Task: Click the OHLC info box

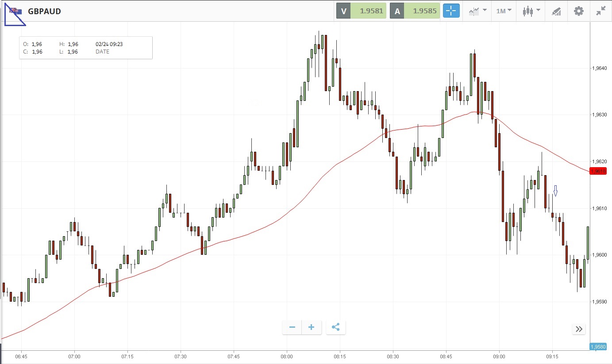Action: (86, 48)
